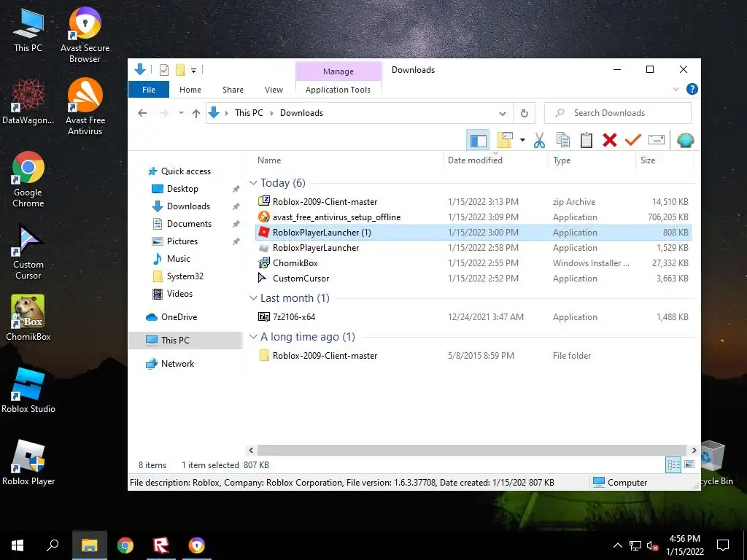
Task: Click the red X Delete icon
Action: pos(610,140)
